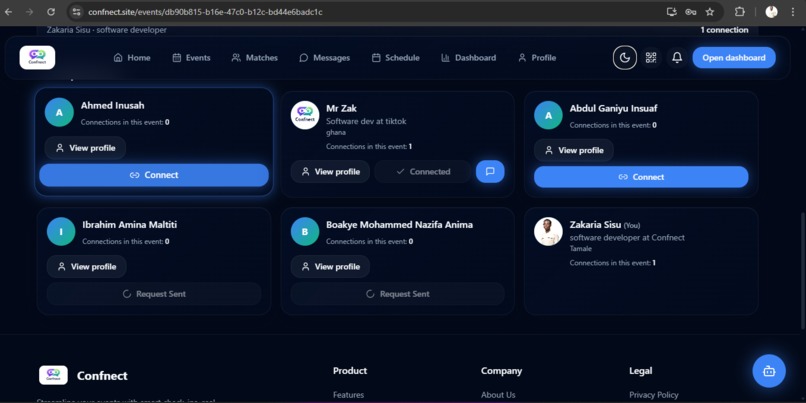Open notifications bell icon

(x=677, y=58)
